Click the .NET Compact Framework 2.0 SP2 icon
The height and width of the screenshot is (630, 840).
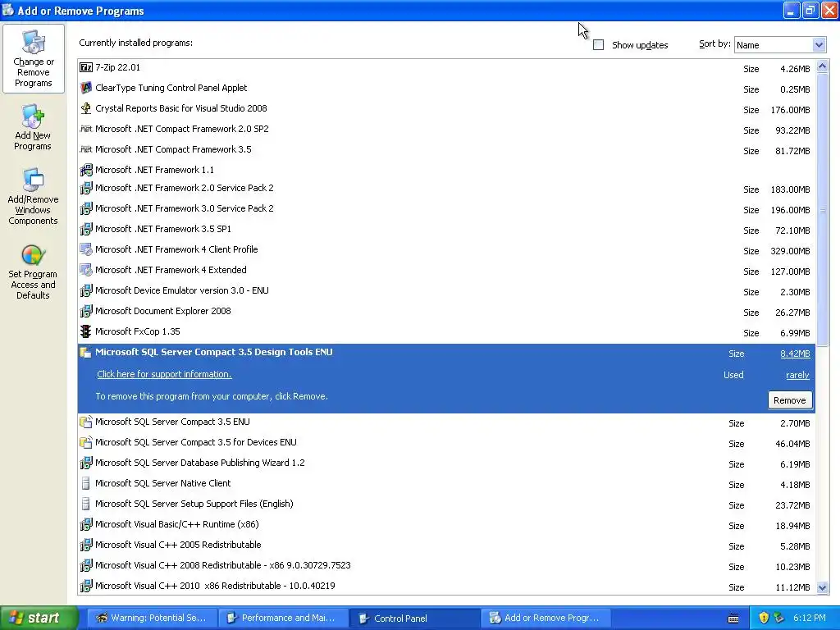click(85, 129)
